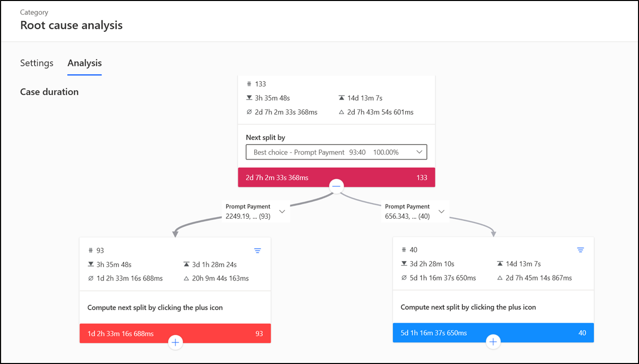The height and width of the screenshot is (364, 639).
Task: Open the Best choice - Prompt Payment dropdown
Action: 336,152
